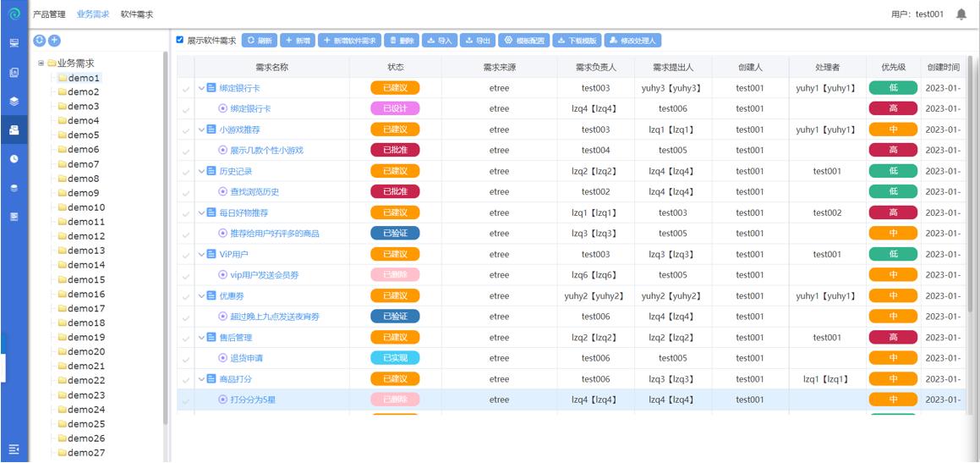This screenshot has height=463, width=980.
Task: Collapse the 小游戏推荐 requirement row
Action: [x=201, y=130]
